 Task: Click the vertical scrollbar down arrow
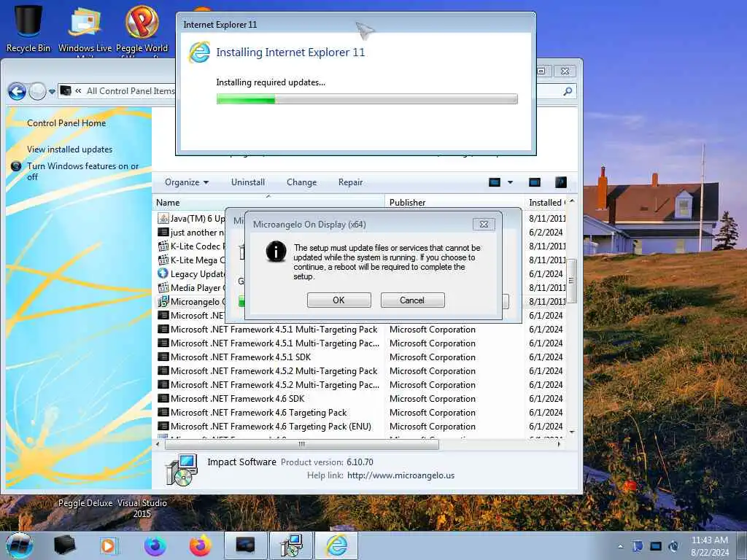click(x=572, y=432)
